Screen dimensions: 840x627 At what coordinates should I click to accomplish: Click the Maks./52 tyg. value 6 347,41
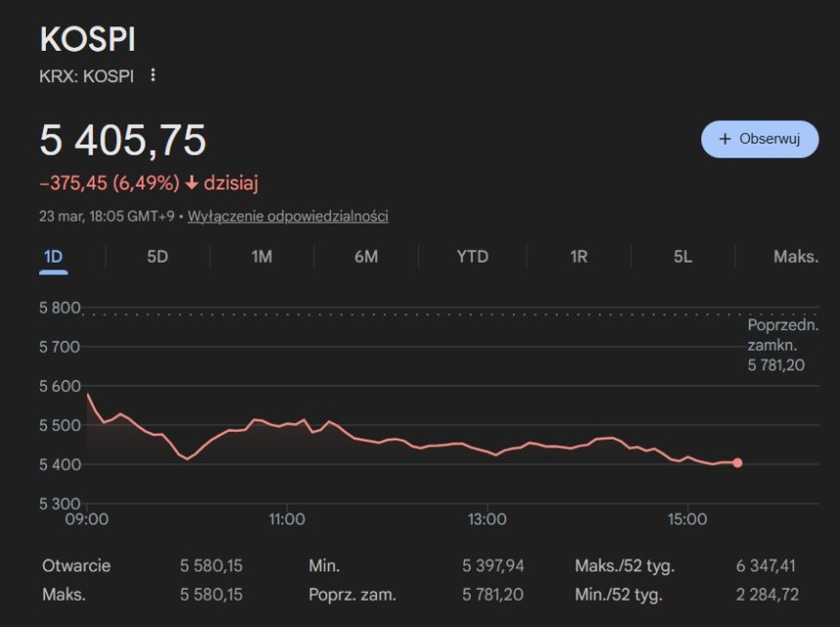pos(767,565)
